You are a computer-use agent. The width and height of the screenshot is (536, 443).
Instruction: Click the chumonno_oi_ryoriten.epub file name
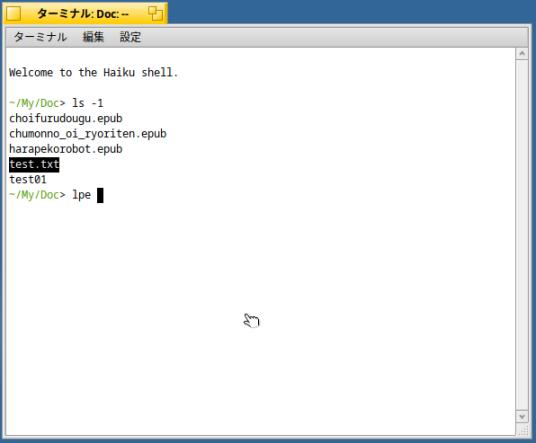tap(88, 134)
